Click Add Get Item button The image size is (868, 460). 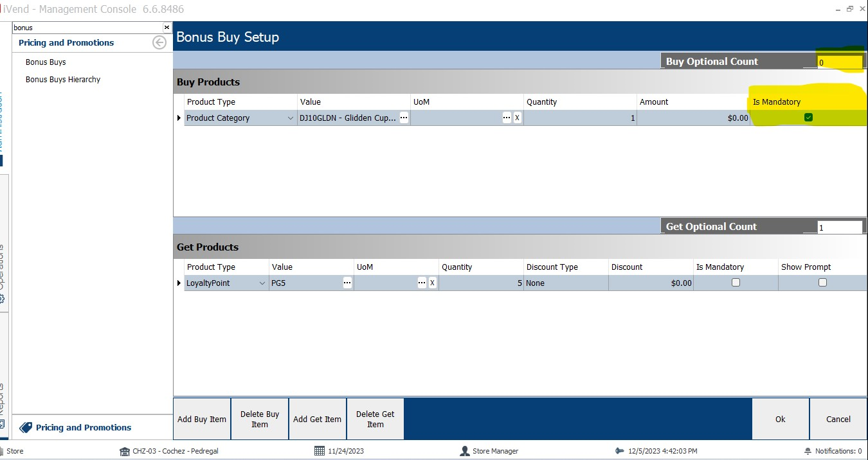318,420
